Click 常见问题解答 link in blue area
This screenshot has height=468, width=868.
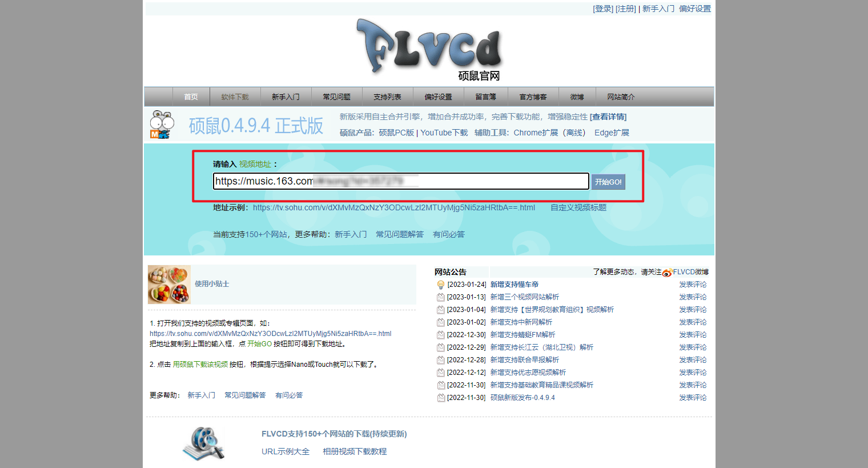pos(400,234)
